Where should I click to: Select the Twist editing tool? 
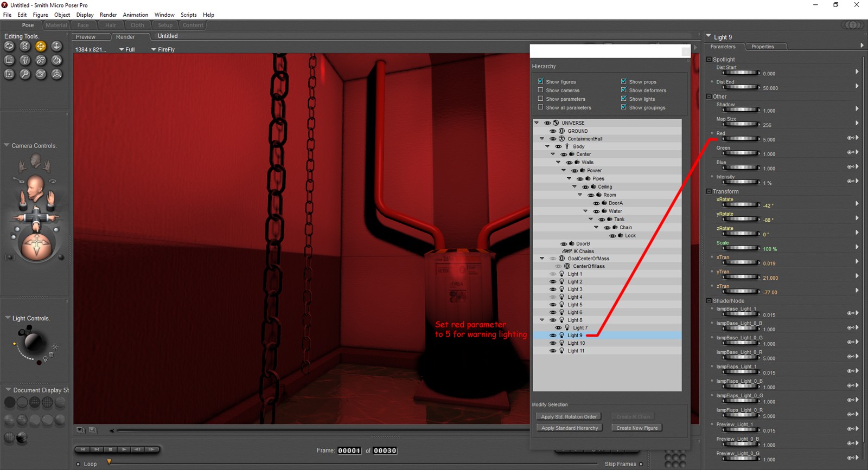coord(25,47)
